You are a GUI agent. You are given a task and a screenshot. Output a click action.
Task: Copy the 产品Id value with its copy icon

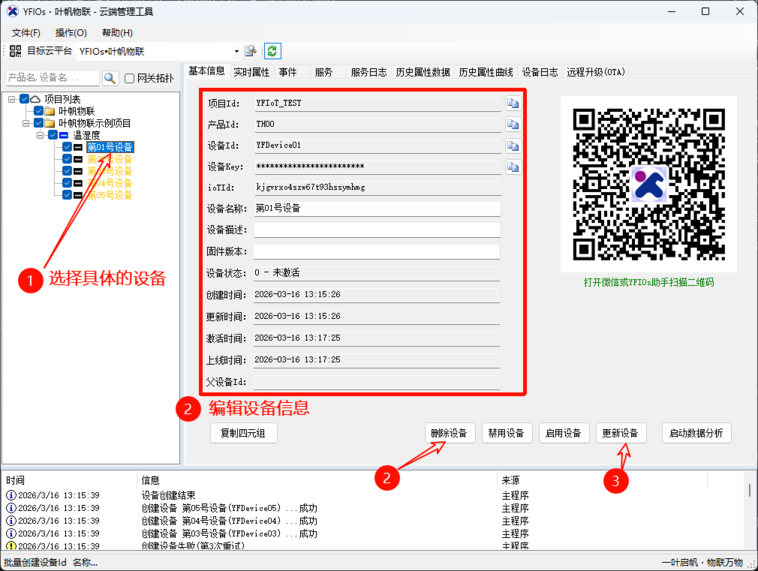513,125
